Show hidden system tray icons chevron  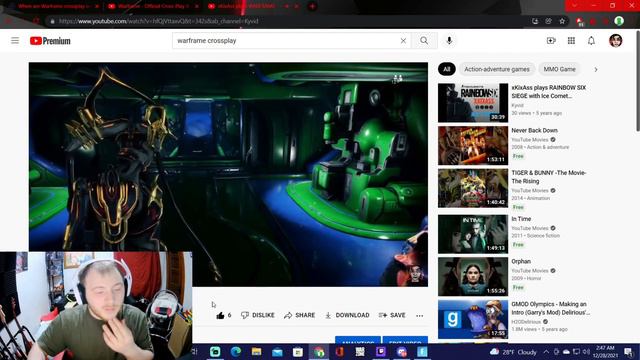(x=546, y=351)
